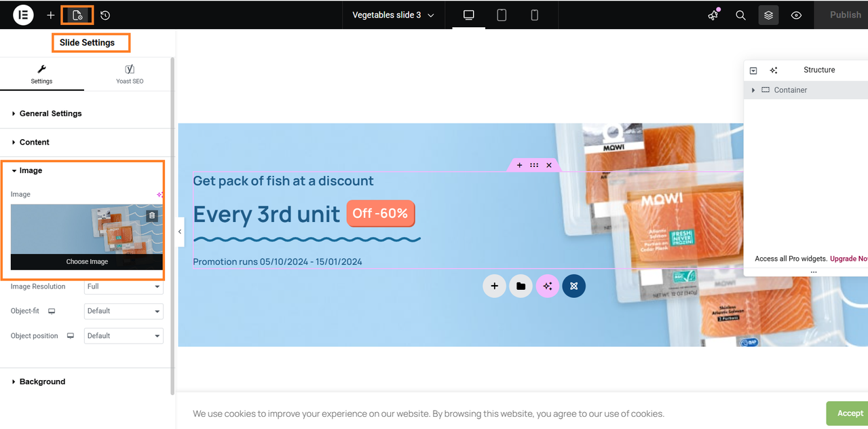Switch to desktop responsive view
The image size is (868, 429).
(468, 15)
